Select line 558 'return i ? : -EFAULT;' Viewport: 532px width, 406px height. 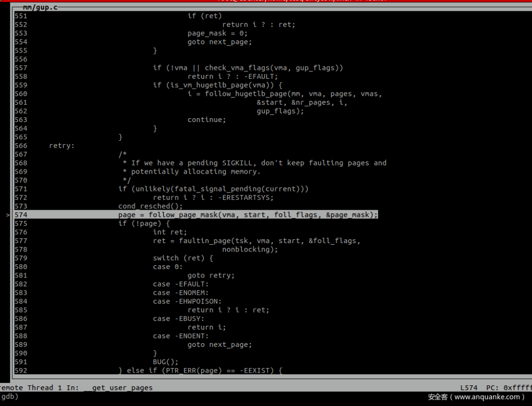(233, 77)
